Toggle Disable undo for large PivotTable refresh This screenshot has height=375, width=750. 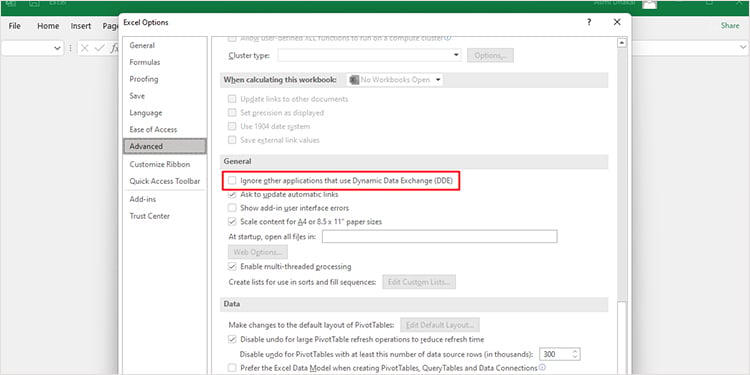(232, 340)
